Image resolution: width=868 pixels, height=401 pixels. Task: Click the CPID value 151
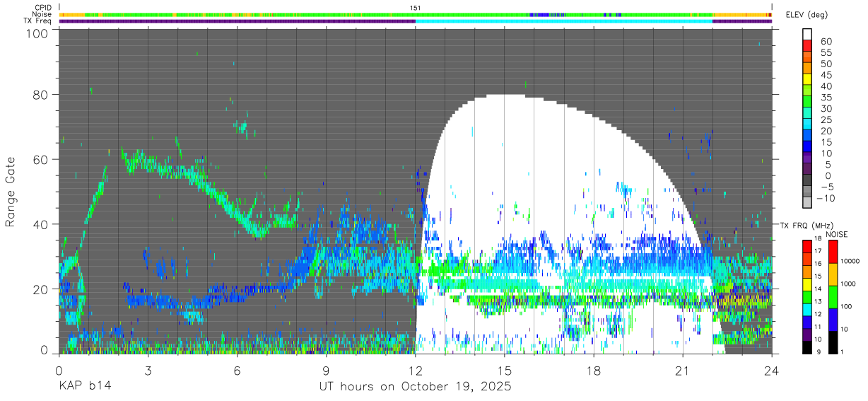coord(415,7)
